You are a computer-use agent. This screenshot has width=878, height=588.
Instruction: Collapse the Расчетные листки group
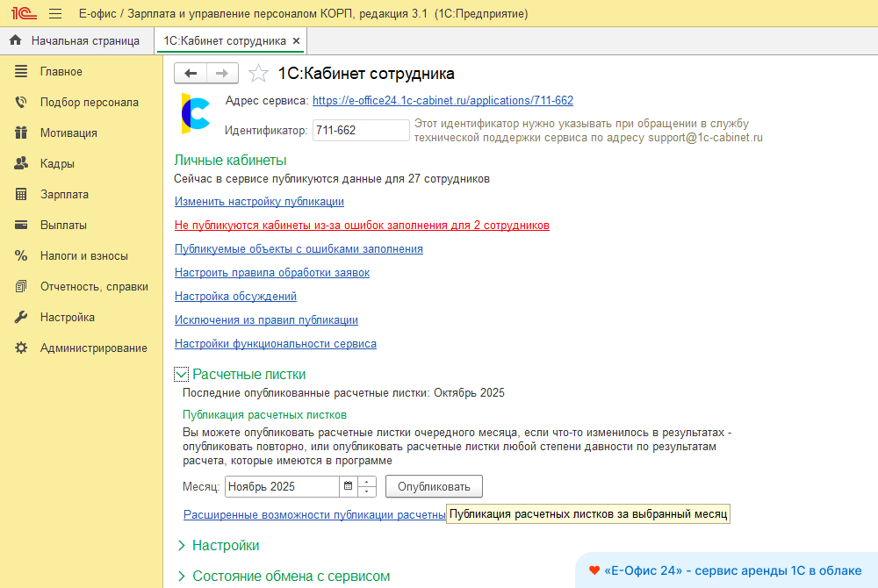(x=182, y=374)
